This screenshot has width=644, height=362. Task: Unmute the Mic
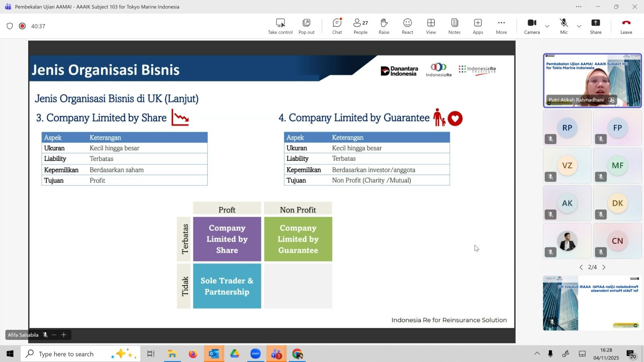[x=563, y=26]
